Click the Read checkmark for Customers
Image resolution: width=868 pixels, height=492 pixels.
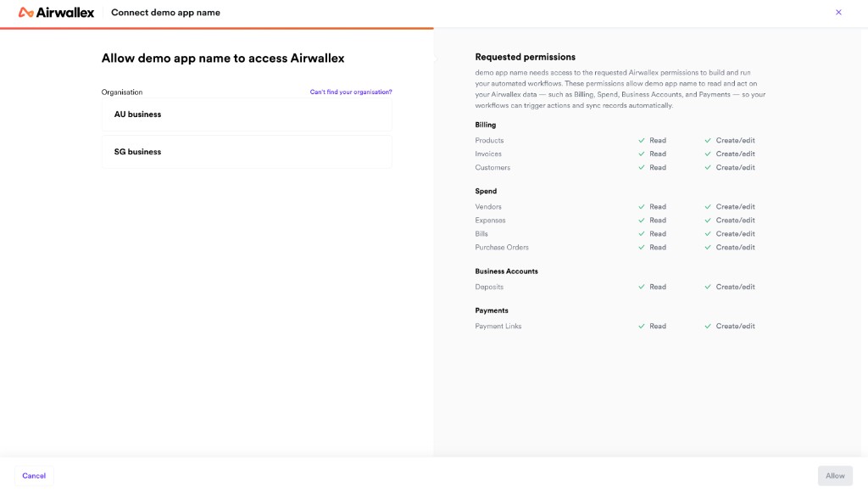(641, 167)
